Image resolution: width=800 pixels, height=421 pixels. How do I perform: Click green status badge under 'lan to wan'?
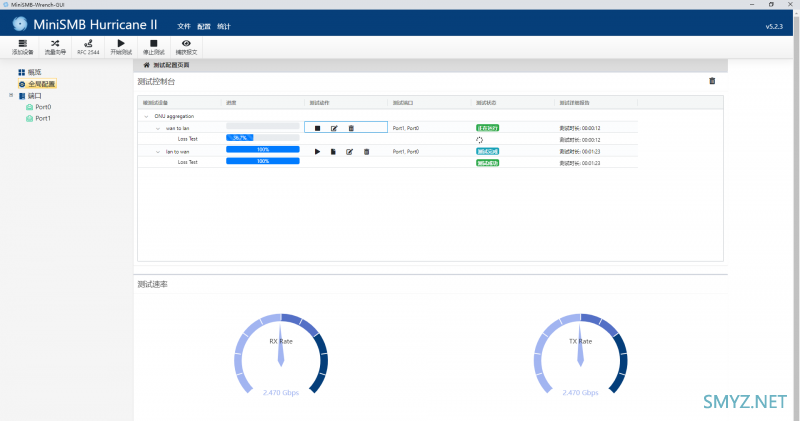(487, 163)
